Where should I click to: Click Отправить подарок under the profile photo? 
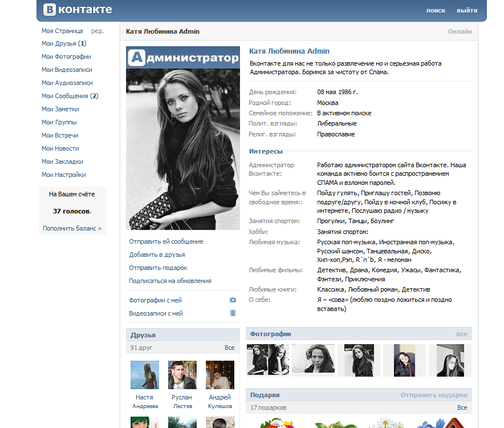pyautogui.click(x=158, y=268)
